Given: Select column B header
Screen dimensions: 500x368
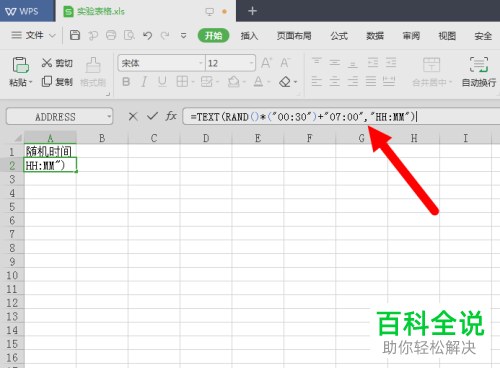Looking at the screenshot, I should coord(102,138).
